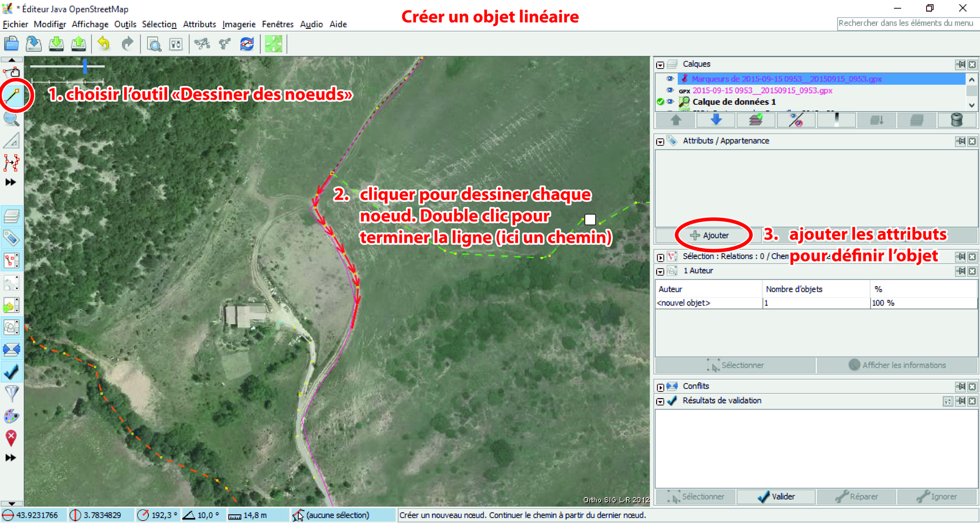The height and width of the screenshot is (523, 980).
Task: Move the selected layer down with the blue arrow
Action: 716,120
